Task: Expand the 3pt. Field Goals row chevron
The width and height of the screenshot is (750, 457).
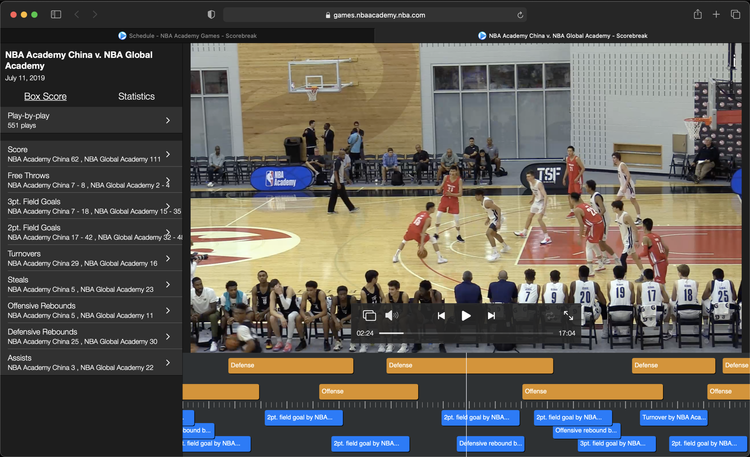Action: tap(168, 206)
